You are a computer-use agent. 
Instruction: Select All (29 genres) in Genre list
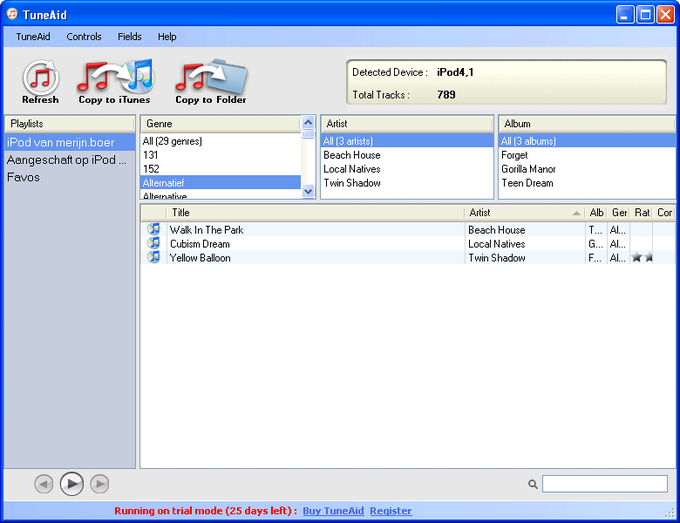[x=221, y=141]
